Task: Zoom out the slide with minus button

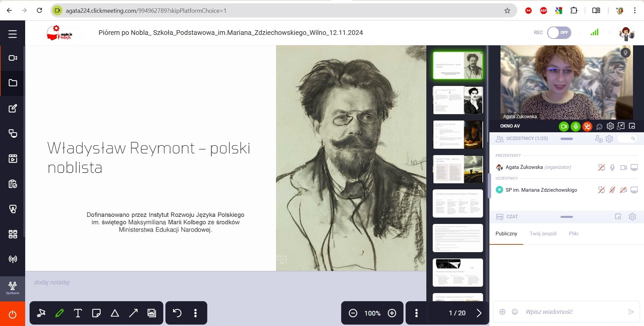Action: coord(353,313)
